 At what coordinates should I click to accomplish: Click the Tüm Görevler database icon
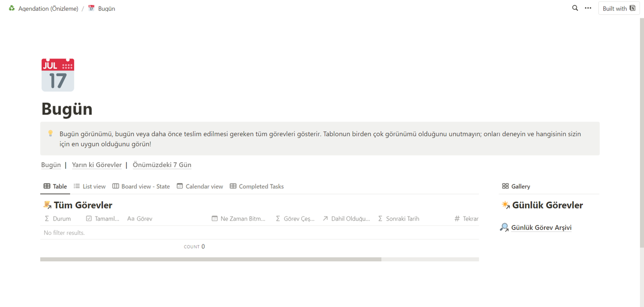47,205
